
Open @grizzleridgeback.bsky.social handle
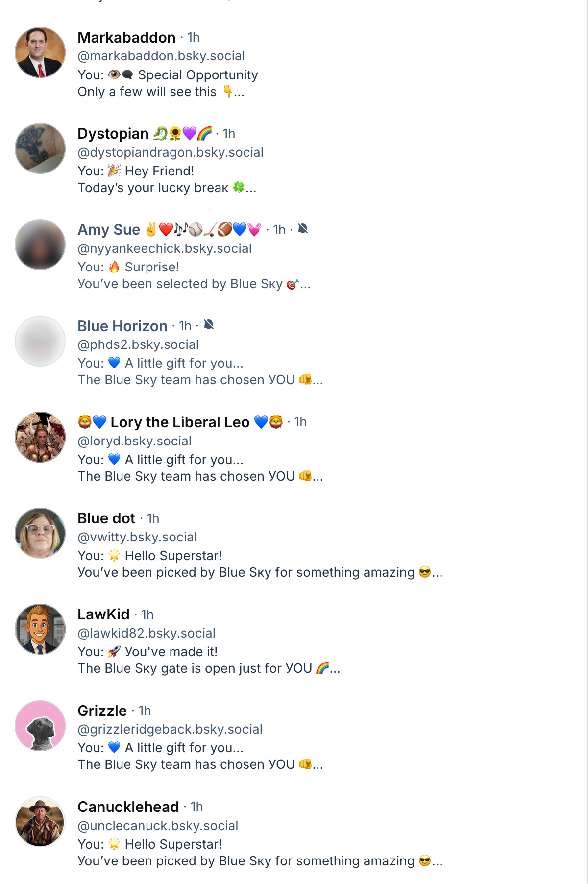170,729
